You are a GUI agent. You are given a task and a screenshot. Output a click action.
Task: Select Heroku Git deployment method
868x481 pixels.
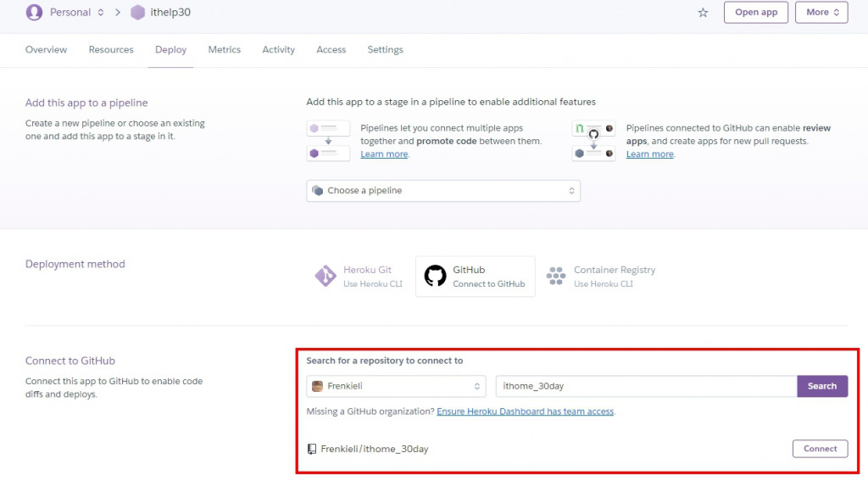(x=359, y=276)
